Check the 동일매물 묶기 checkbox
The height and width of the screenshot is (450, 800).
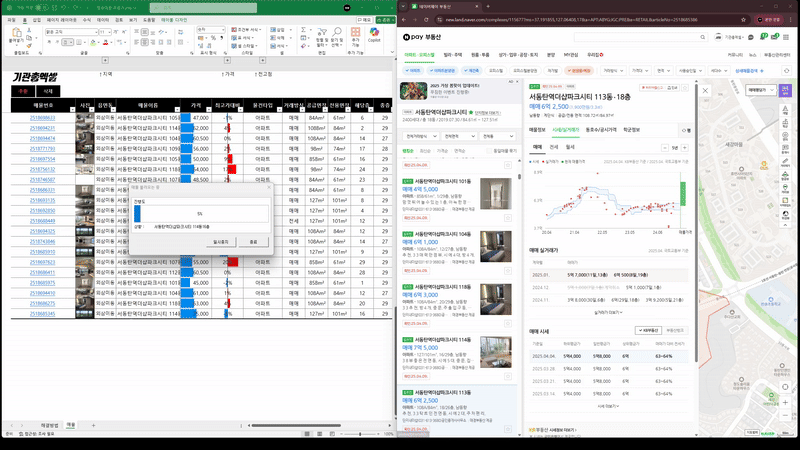coord(489,151)
